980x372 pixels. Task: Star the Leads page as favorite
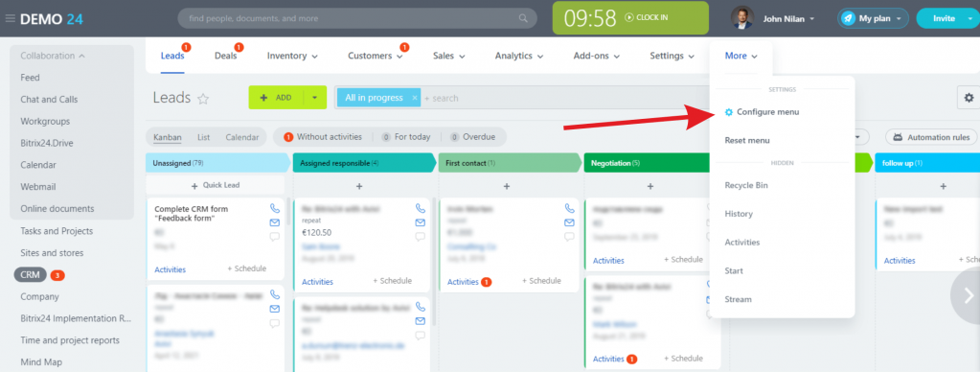pos(202,98)
